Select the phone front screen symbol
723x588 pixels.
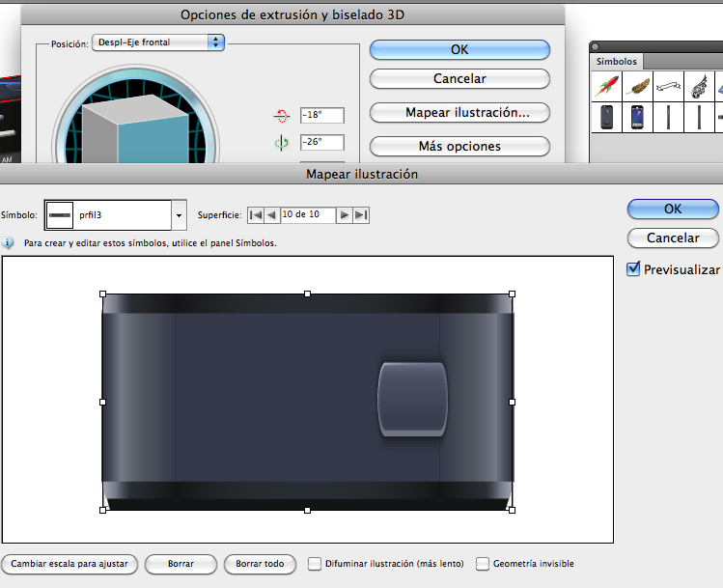[x=638, y=117]
